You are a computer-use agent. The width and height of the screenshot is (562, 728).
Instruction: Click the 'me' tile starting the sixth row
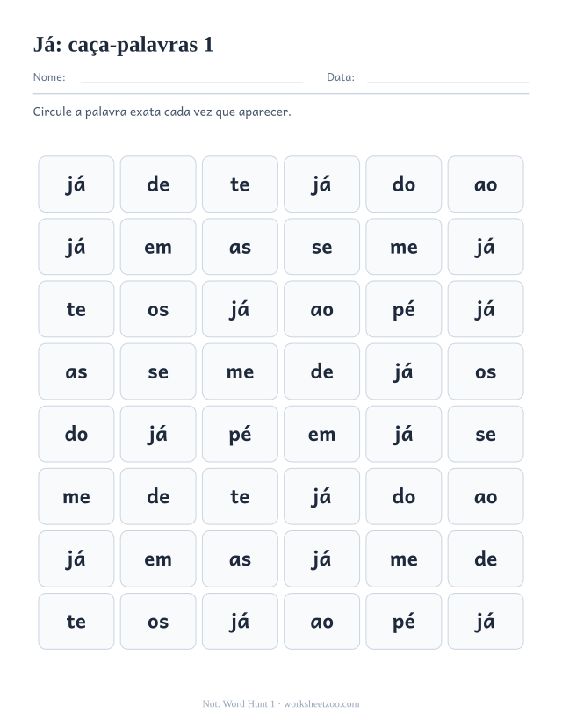tap(76, 496)
